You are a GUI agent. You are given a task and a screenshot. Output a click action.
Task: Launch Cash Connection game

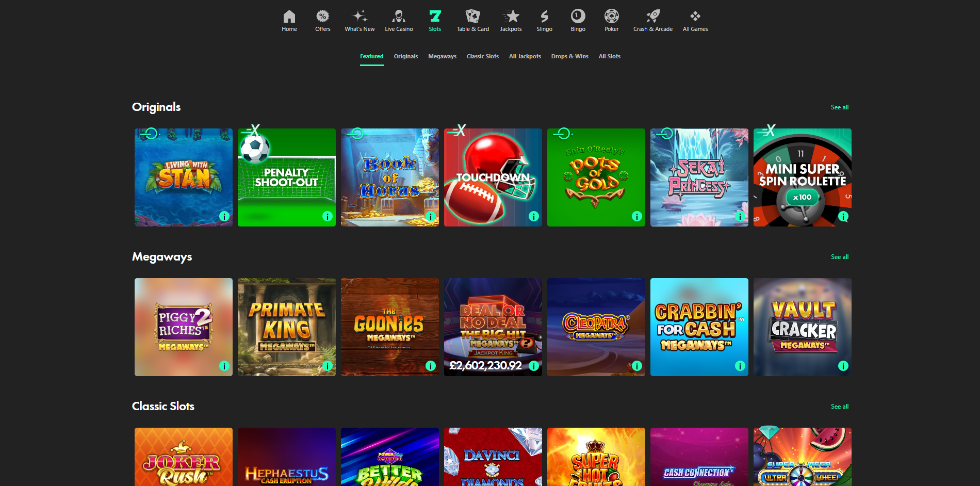pyautogui.click(x=699, y=457)
